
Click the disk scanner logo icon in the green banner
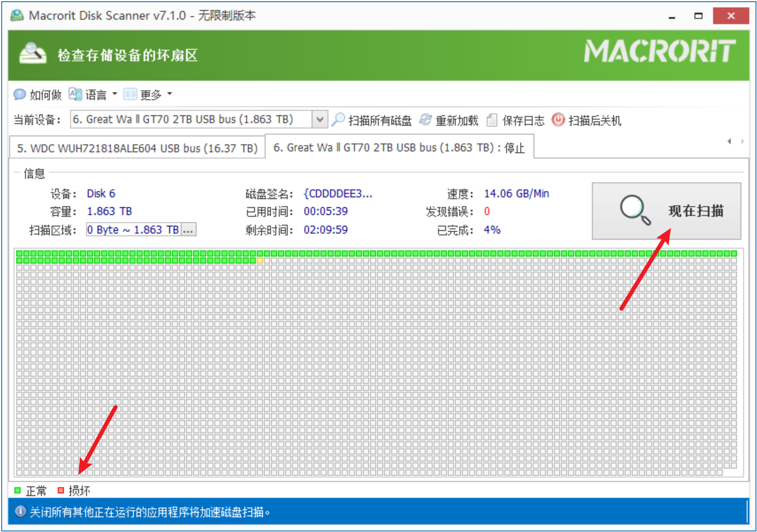[x=33, y=54]
